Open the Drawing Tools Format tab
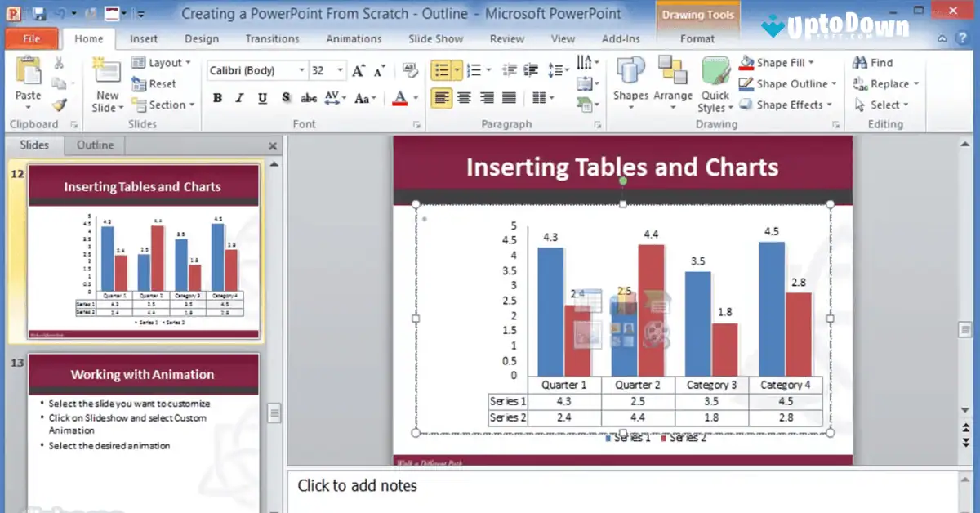The image size is (980, 513). pyautogui.click(x=697, y=38)
